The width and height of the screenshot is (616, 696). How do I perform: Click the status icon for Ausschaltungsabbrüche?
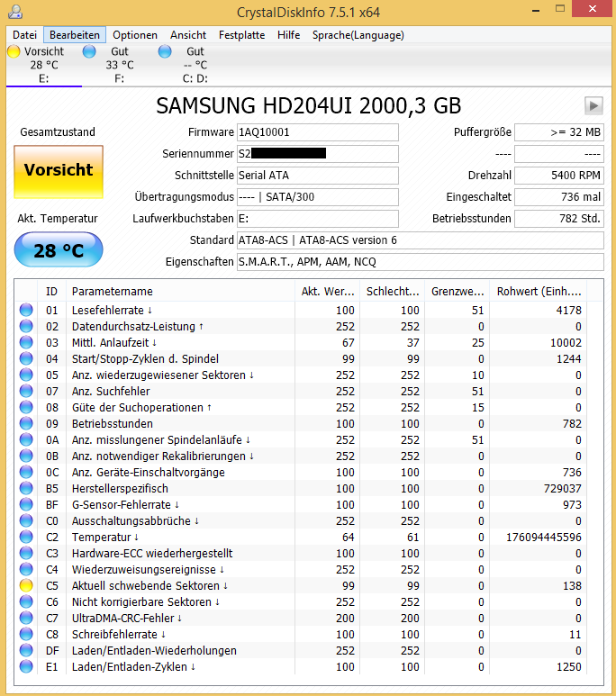(x=26, y=520)
